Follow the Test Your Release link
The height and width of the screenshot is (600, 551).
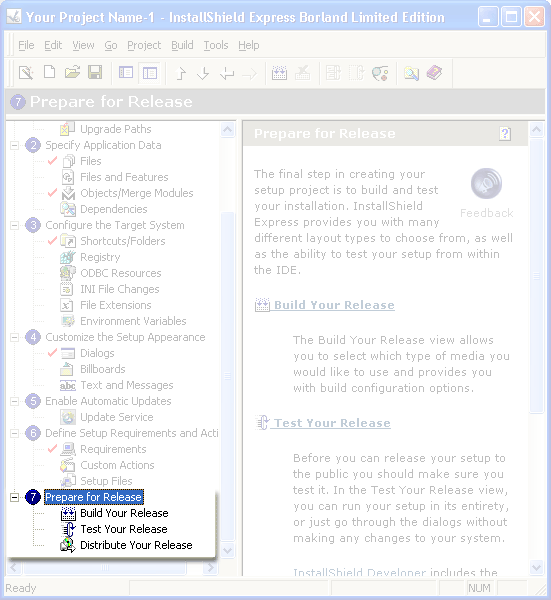[332, 423]
